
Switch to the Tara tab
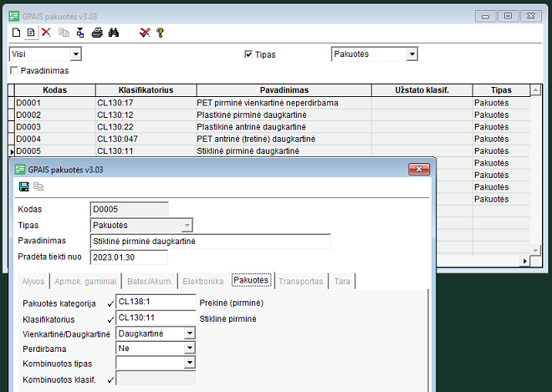click(342, 281)
